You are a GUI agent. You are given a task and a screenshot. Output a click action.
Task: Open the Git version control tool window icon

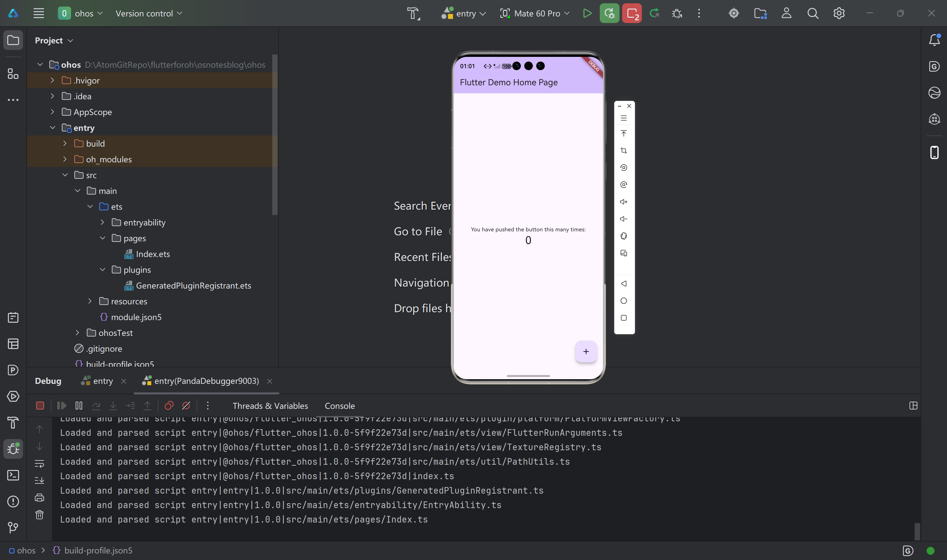pos(13,527)
